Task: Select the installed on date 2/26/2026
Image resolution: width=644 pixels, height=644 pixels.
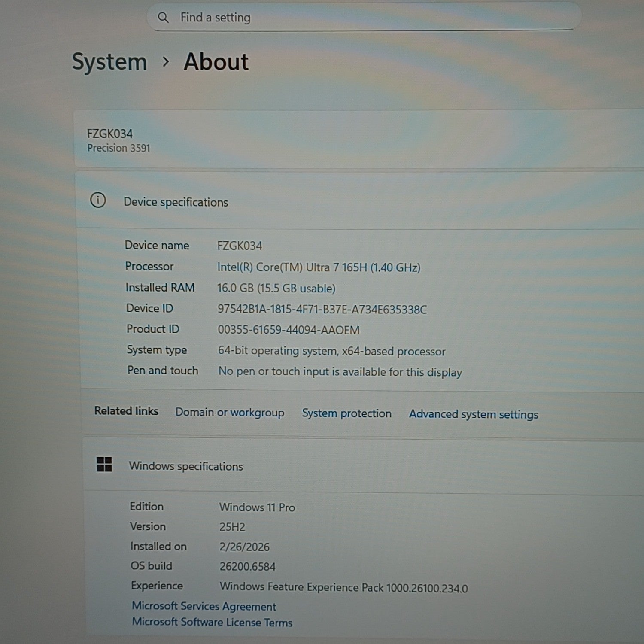Action: [x=244, y=547]
